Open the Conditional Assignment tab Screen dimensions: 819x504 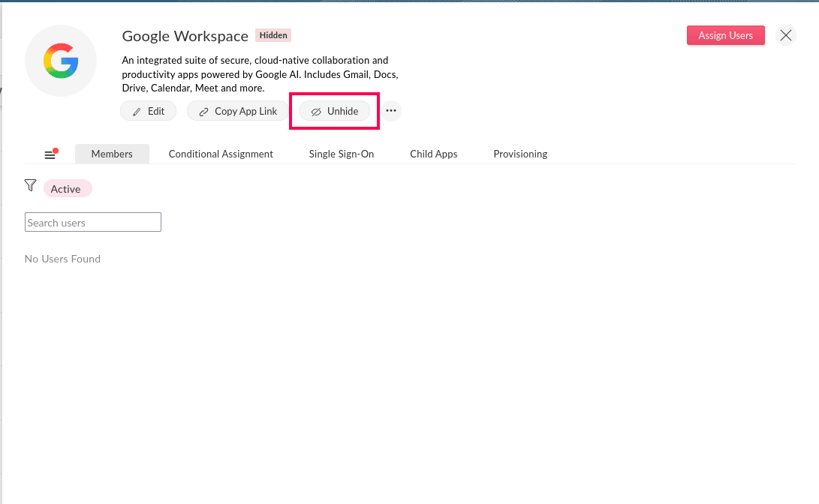click(221, 154)
